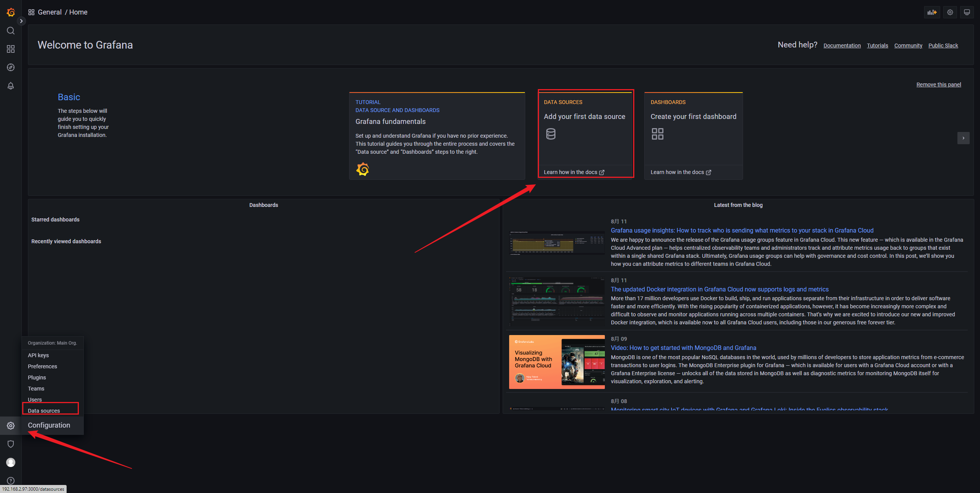Image resolution: width=980 pixels, height=493 pixels.
Task: Open the Alerting bell icon
Action: click(x=11, y=86)
